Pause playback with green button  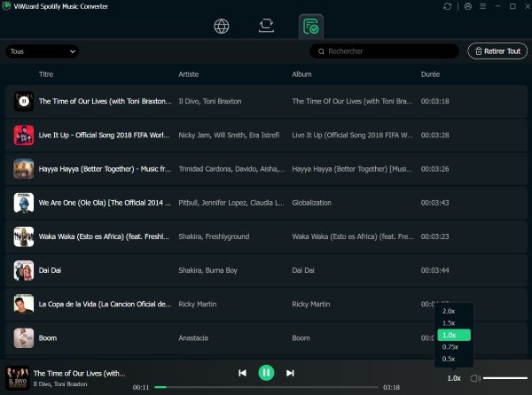click(266, 373)
